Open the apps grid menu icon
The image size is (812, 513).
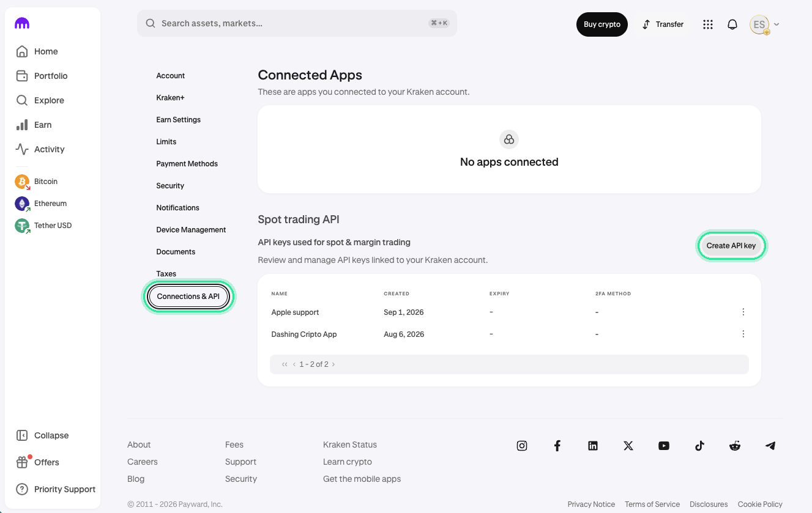[708, 24]
